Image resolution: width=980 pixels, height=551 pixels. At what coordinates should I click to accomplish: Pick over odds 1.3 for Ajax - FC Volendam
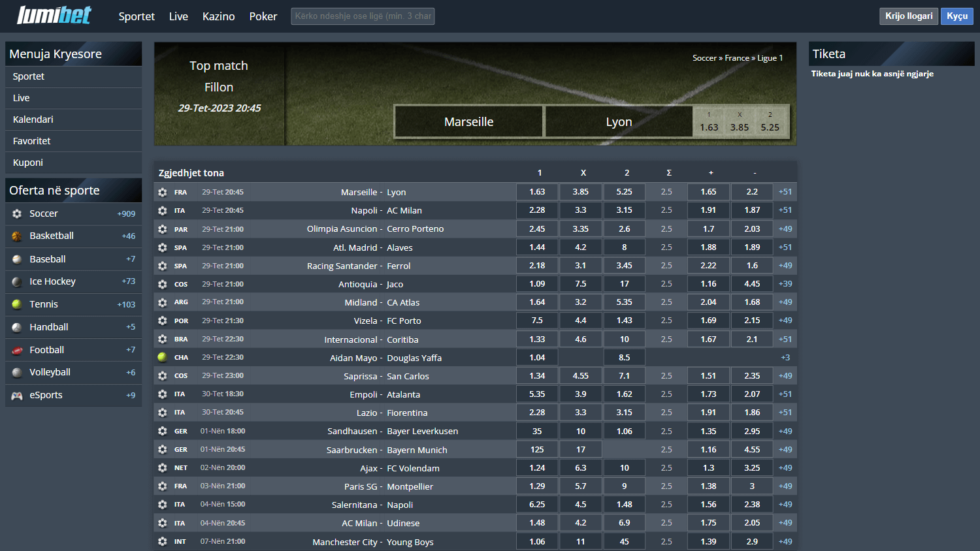click(709, 468)
